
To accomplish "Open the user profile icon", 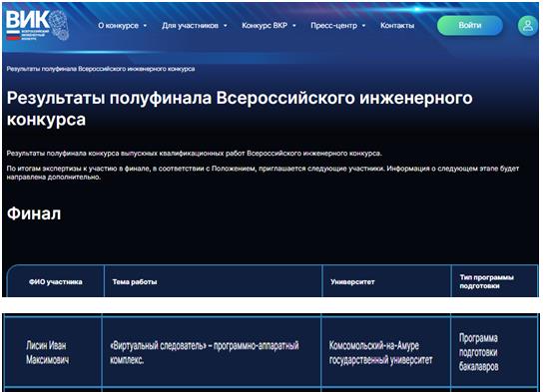I will 528,25.
